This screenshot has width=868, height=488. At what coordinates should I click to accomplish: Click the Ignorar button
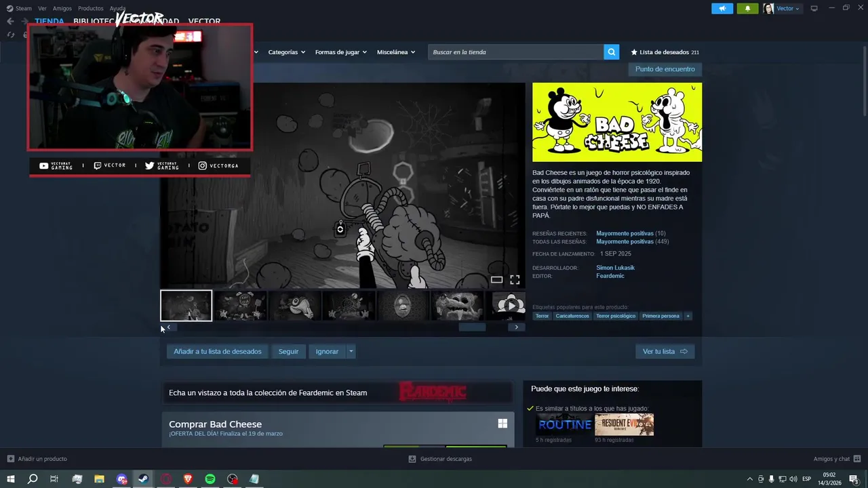327,351
